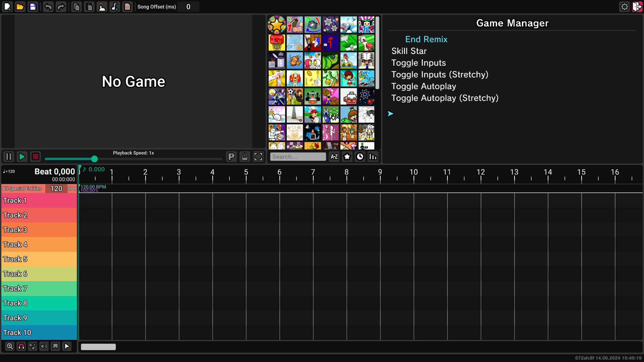Click the minigame search field

(298, 157)
